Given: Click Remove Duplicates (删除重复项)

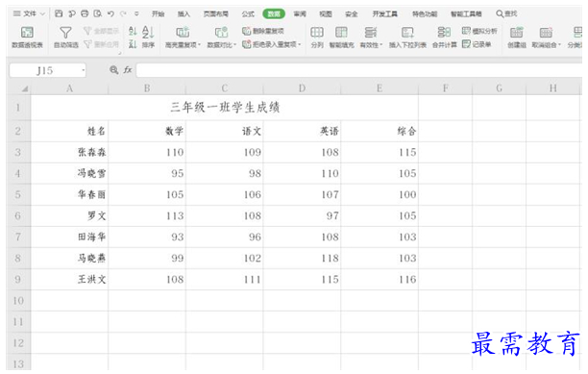Looking at the screenshot, I should click(x=263, y=31).
